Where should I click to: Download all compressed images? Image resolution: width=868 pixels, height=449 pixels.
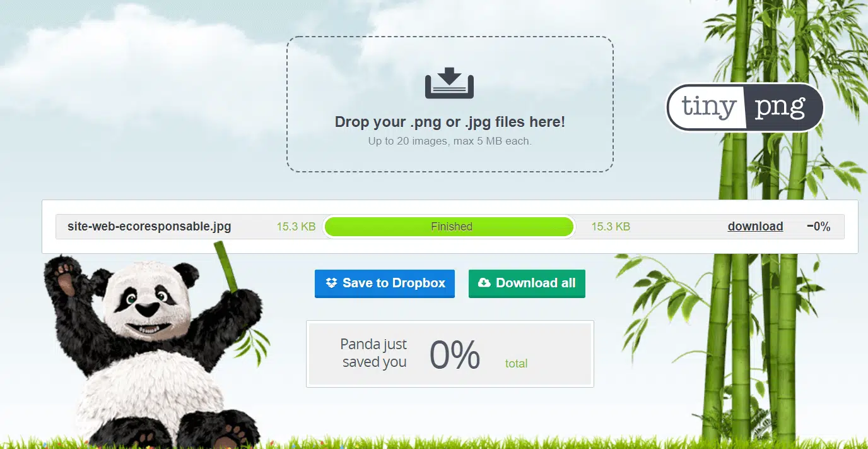527,284
